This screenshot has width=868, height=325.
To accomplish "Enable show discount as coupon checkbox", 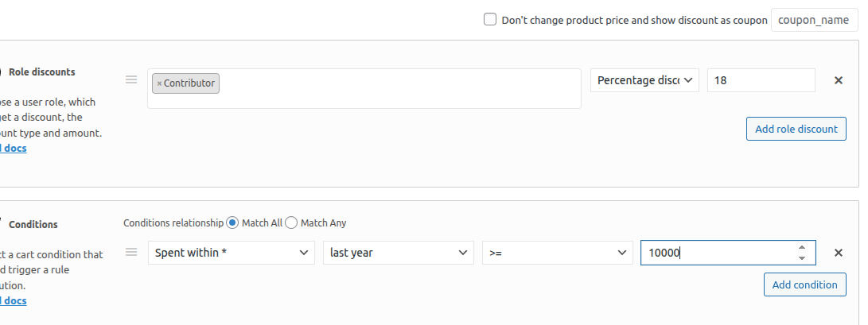I will [490, 20].
